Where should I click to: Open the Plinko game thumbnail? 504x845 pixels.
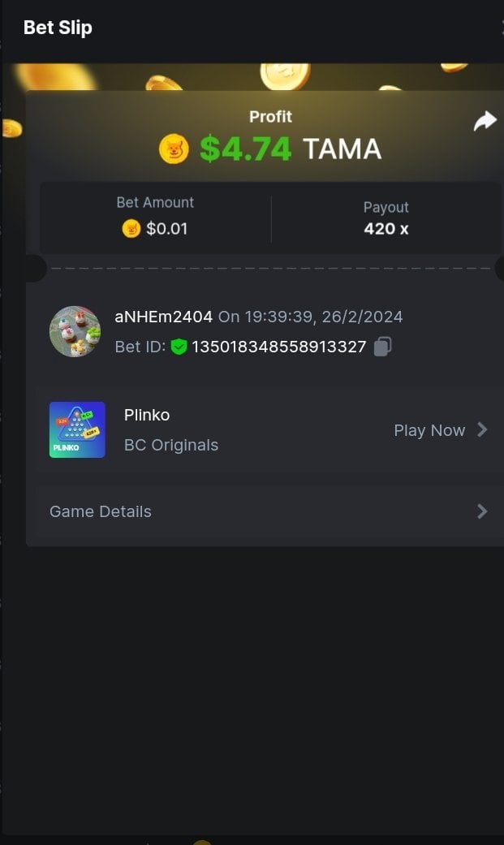tap(77, 429)
